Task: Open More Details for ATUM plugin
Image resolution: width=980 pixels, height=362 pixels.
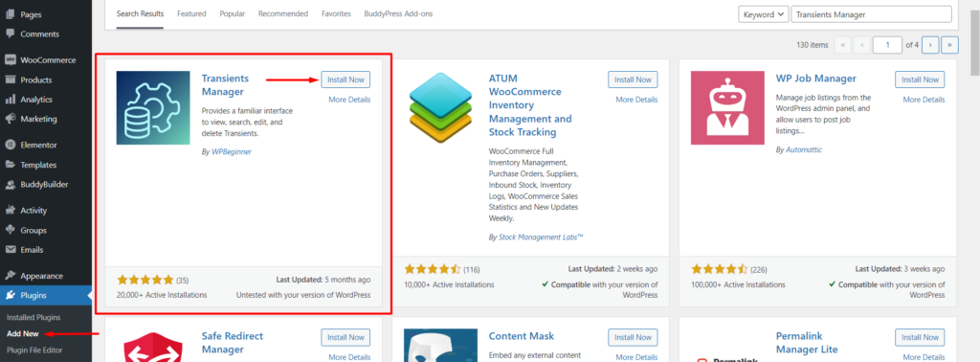Action: [636, 100]
